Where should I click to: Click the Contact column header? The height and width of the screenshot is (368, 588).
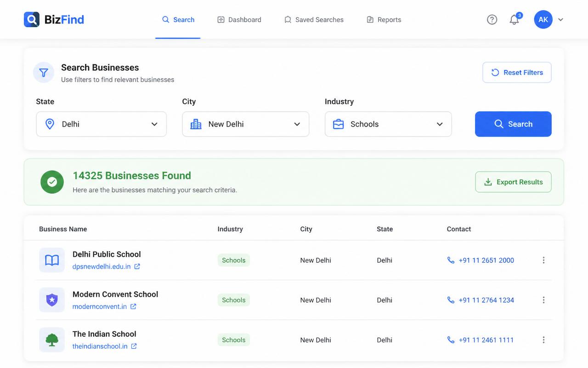[x=459, y=229]
